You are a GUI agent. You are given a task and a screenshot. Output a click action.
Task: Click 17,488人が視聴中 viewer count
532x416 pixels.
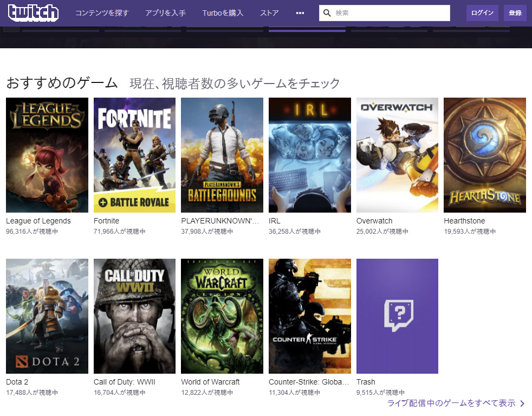coord(32,392)
